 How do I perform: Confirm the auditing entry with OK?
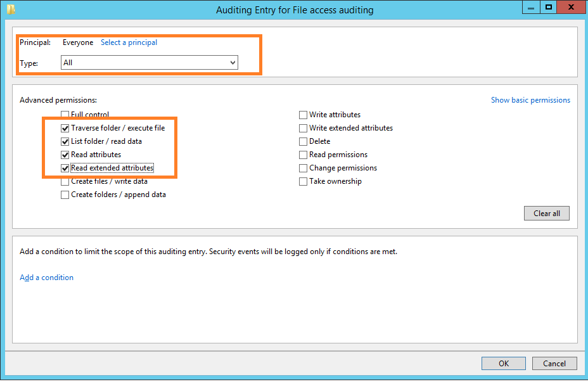[503, 363]
